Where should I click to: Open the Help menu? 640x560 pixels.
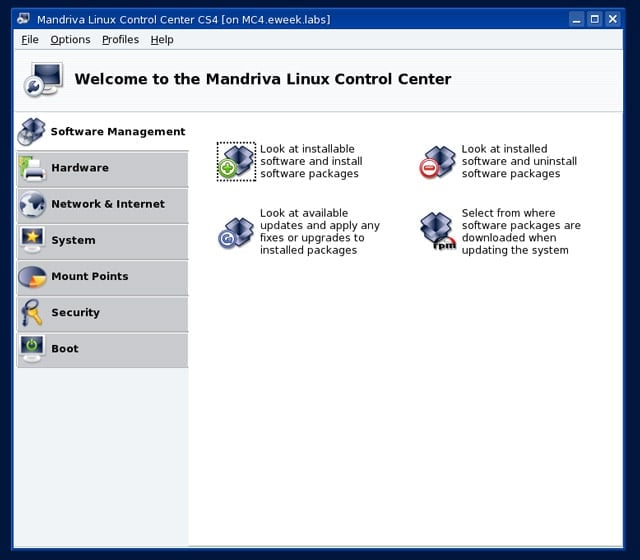(162, 40)
